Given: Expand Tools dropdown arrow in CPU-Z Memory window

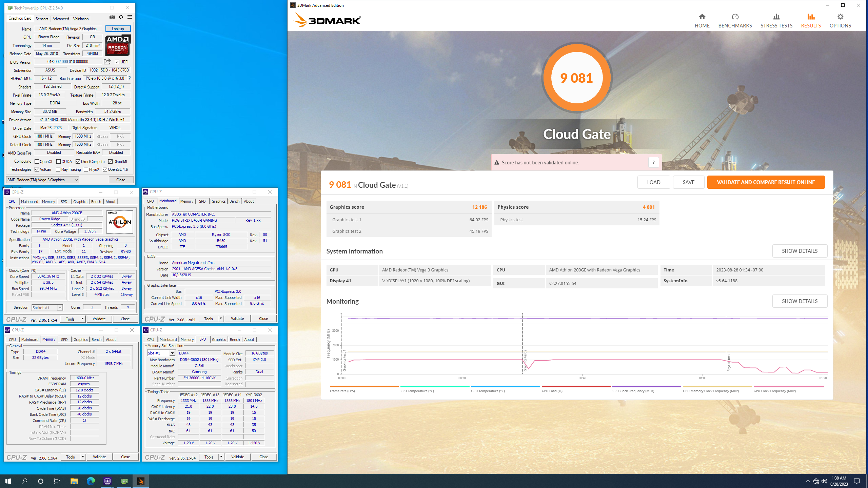Looking at the screenshot, I should (83, 457).
